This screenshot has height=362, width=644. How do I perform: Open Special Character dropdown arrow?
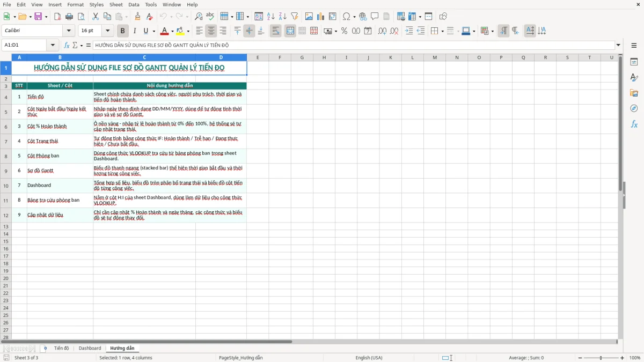click(354, 17)
